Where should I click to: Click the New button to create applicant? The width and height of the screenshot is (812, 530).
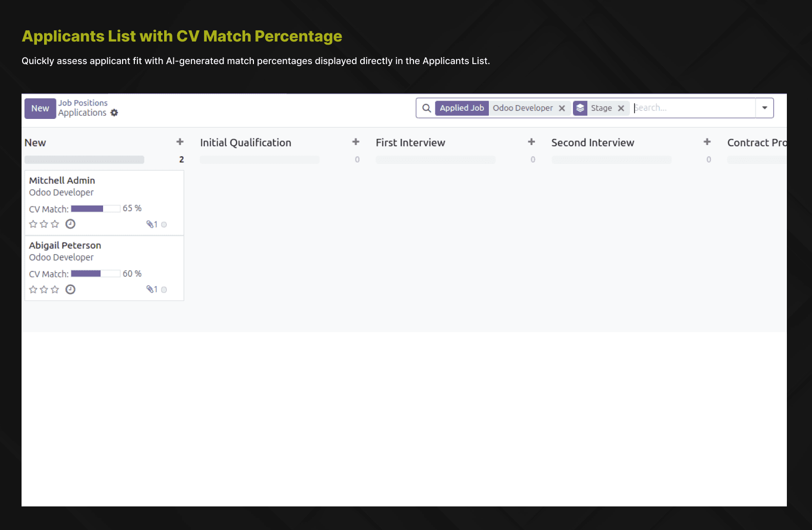40,109
